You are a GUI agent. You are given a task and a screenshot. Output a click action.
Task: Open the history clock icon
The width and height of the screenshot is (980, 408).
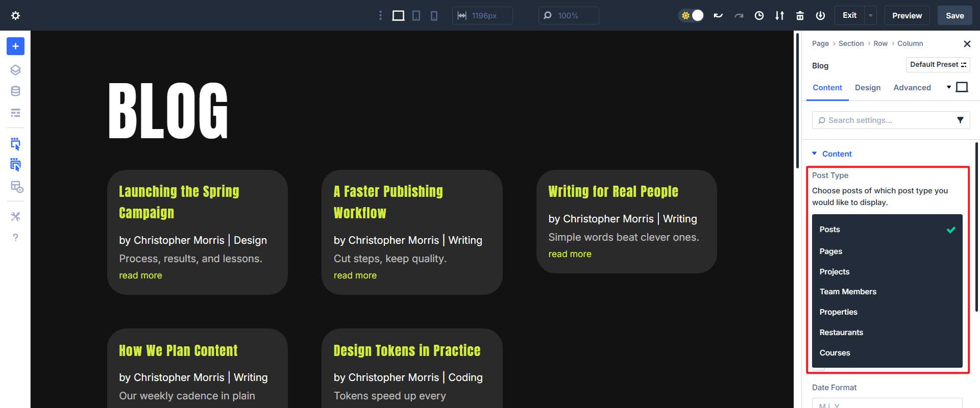[759, 16]
